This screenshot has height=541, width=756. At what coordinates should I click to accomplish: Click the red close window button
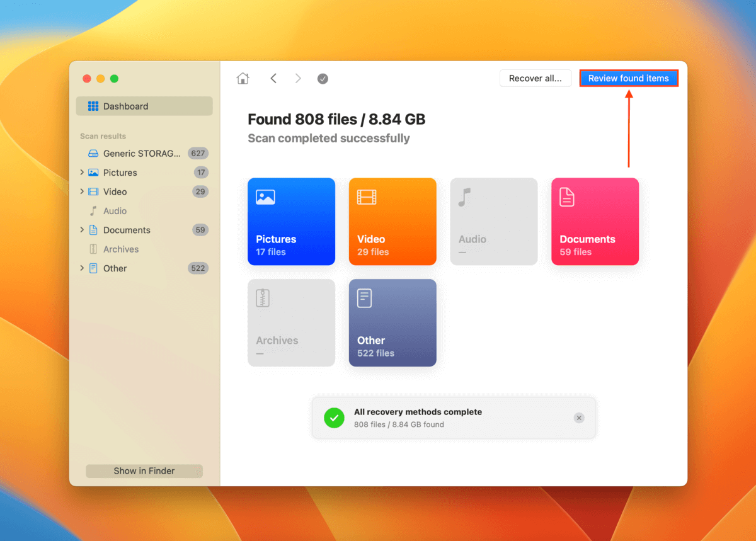tap(87, 79)
